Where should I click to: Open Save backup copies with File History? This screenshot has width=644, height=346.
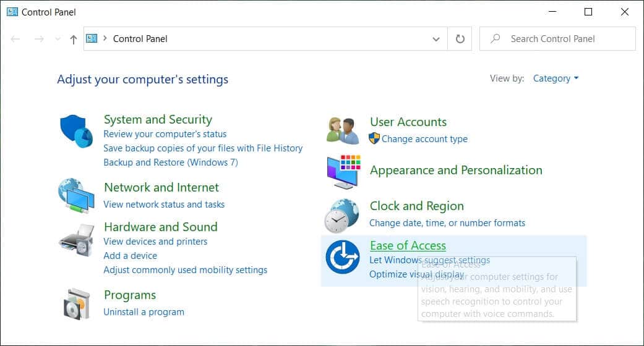pyautogui.click(x=203, y=148)
